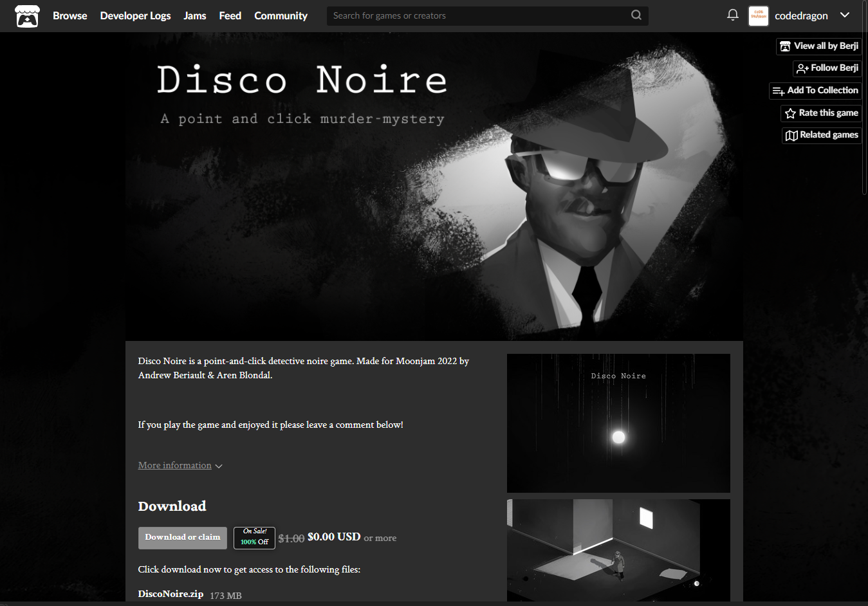Open Related games
Viewport: 868px width, 606px height.
[822, 134]
